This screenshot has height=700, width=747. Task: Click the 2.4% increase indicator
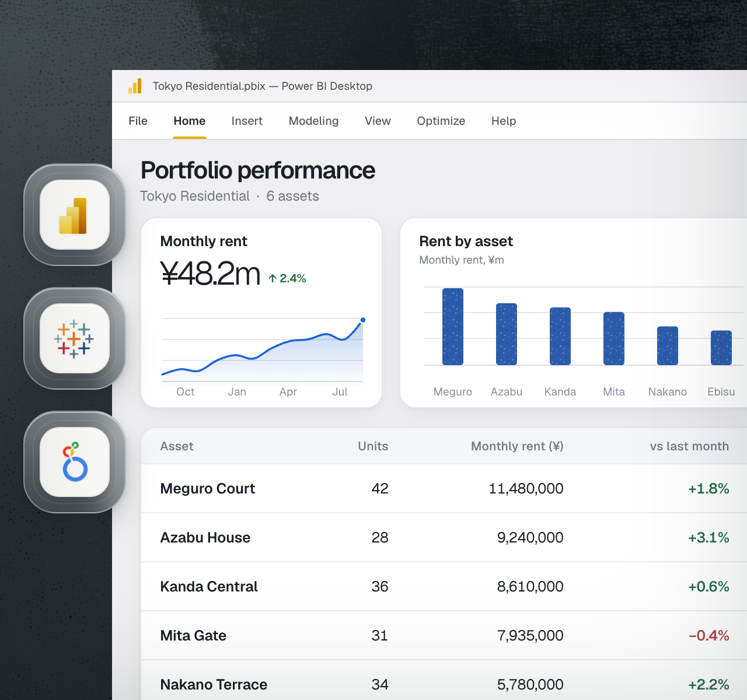287,278
